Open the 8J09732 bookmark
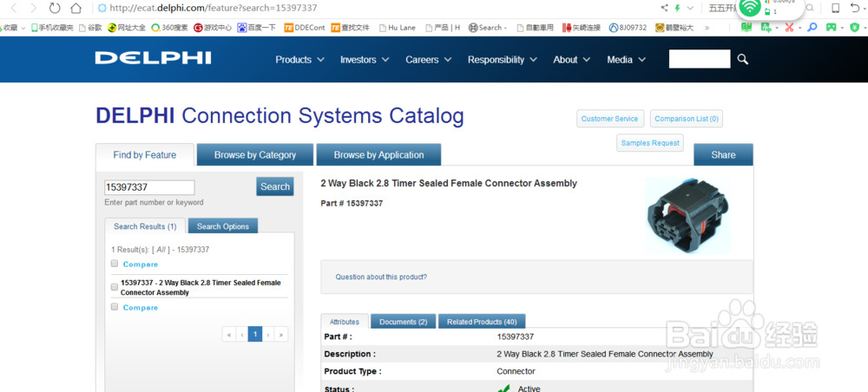868x392 pixels. pos(628,27)
